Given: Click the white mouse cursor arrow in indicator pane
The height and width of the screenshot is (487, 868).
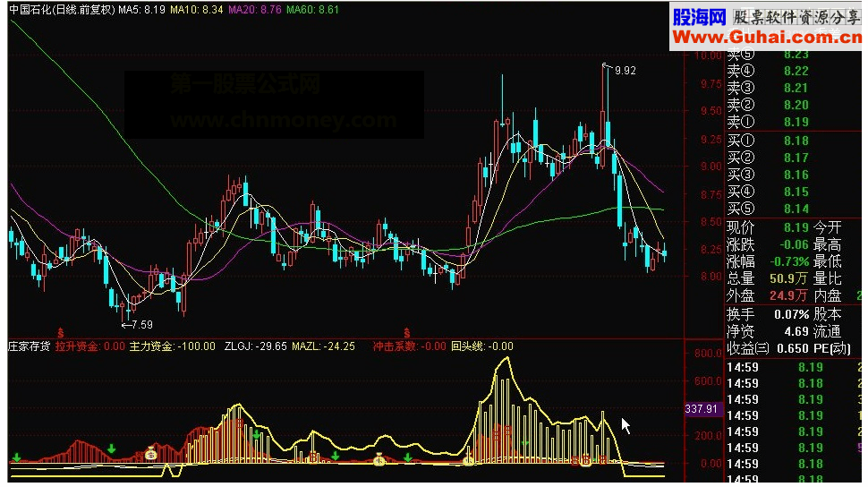Looking at the screenshot, I should (x=625, y=426).
